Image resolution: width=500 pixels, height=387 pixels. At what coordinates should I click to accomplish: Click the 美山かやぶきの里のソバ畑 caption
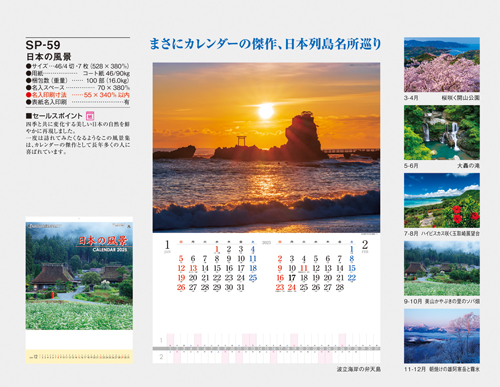click(x=452, y=301)
